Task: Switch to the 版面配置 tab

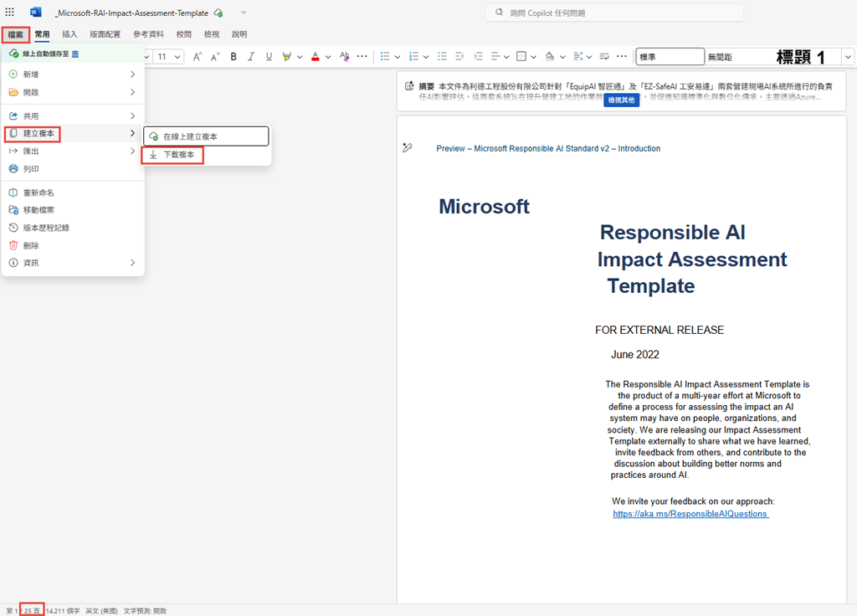Action: (x=105, y=34)
